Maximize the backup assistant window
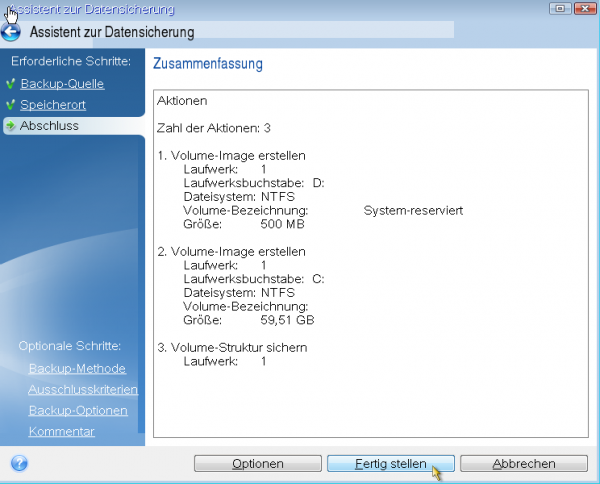Viewport: 600px width, 484px height. point(558,9)
